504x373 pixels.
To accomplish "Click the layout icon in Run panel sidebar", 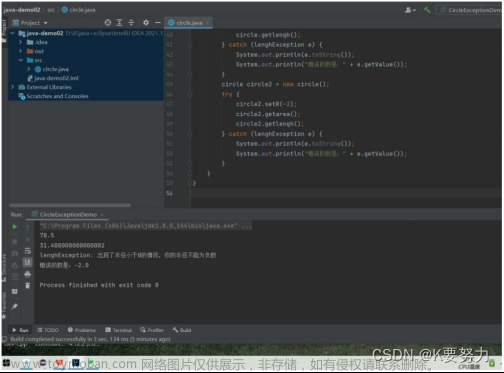I will [15, 291].
